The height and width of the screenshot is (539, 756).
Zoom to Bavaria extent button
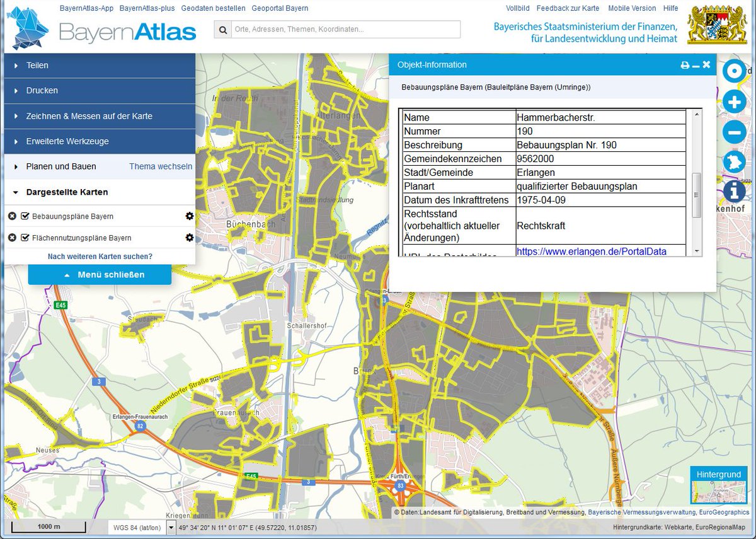click(734, 161)
